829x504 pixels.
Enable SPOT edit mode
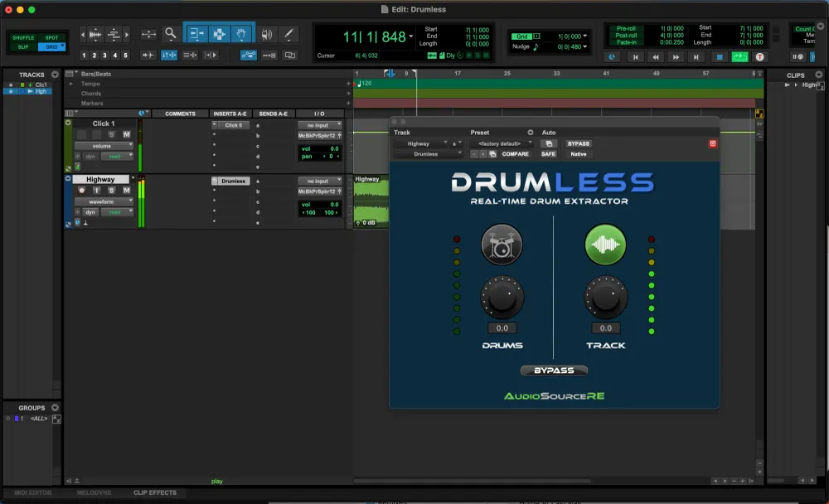(x=51, y=37)
